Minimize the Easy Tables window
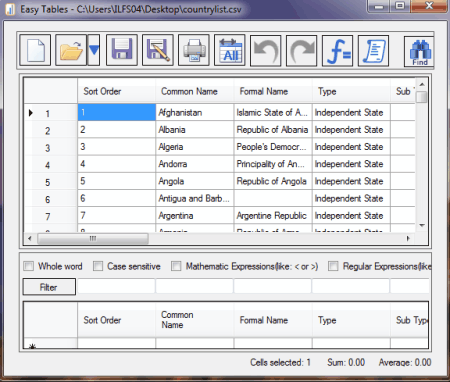 pos(379,6)
